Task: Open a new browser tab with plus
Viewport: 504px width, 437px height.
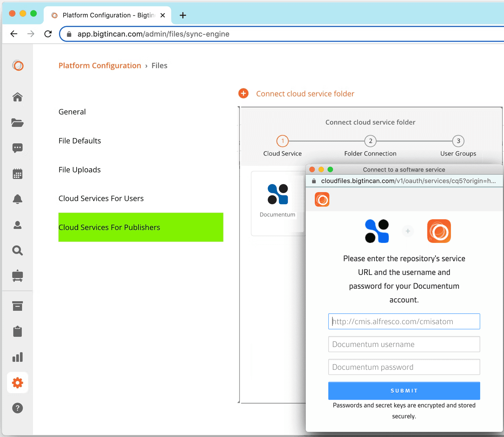Action: click(x=183, y=15)
